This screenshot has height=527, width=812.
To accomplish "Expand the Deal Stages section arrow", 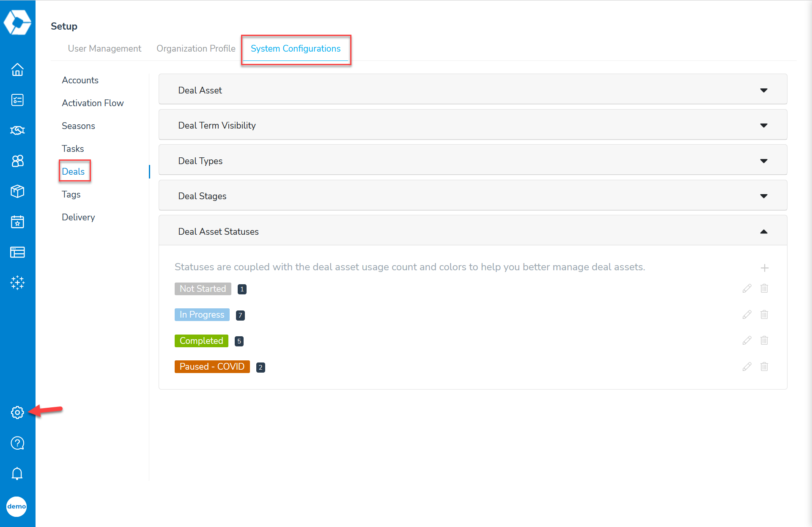I will [x=764, y=196].
